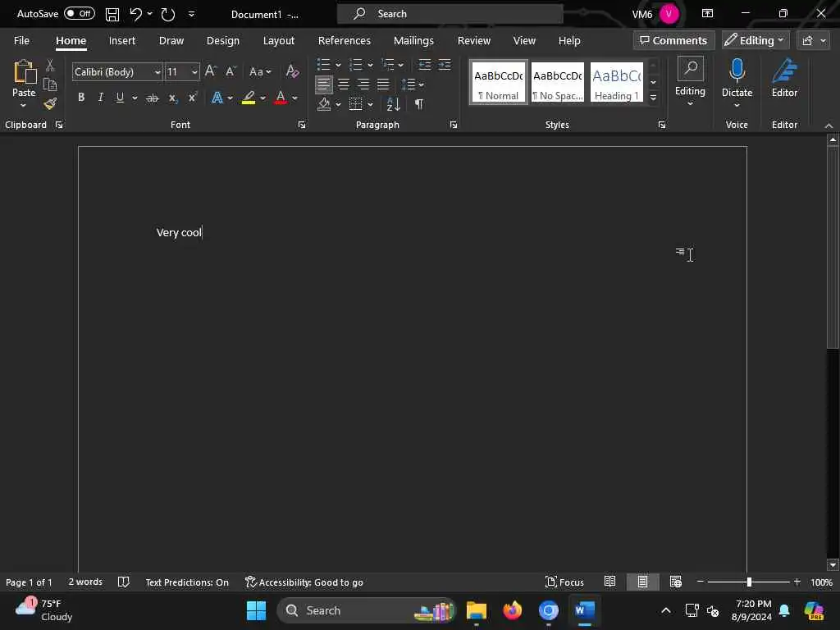Toggle AutoSave switch on
This screenshot has width=840, height=630.
[80, 13]
